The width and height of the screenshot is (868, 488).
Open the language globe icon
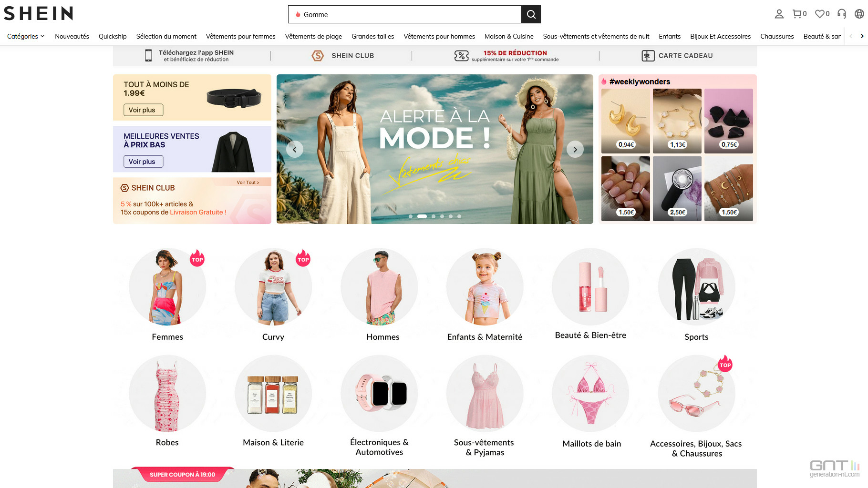pos(859,14)
